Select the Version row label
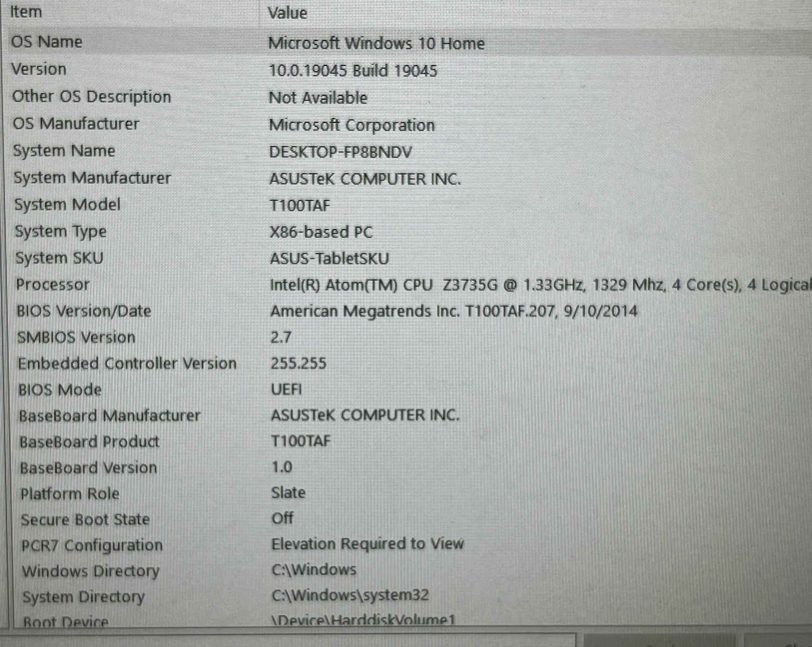 click(39, 69)
